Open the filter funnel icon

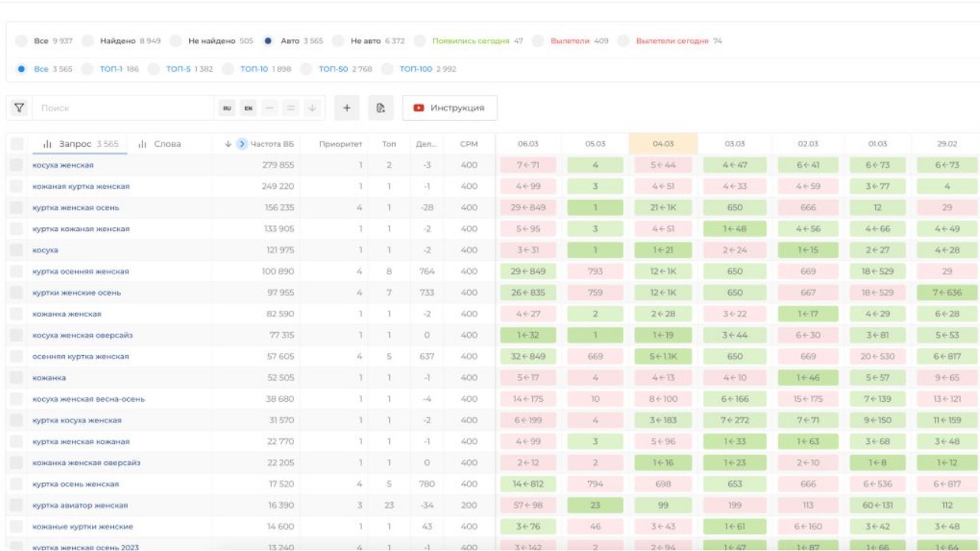pyautogui.click(x=19, y=108)
